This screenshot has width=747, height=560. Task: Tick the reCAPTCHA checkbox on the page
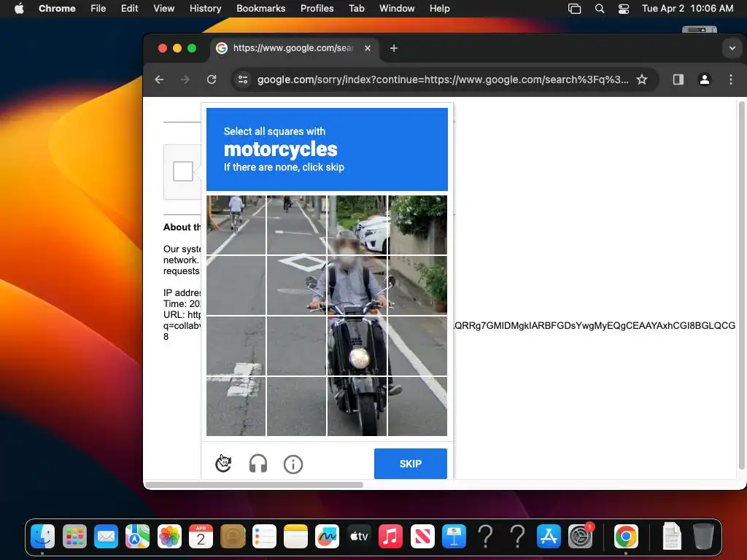coord(183,171)
